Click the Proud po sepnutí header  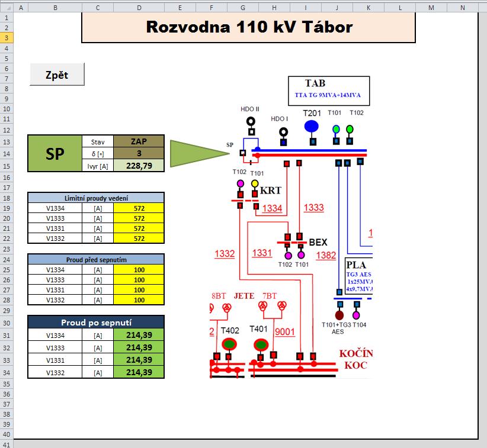[x=96, y=323]
